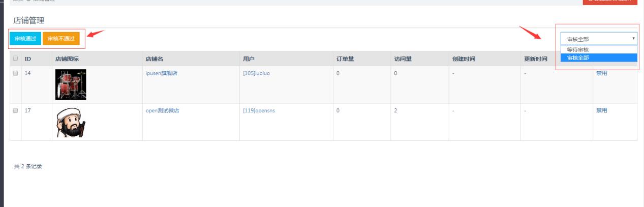This screenshot has width=644, height=207.
Task: Open user link [119]opensns
Action: (x=259, y=110)
